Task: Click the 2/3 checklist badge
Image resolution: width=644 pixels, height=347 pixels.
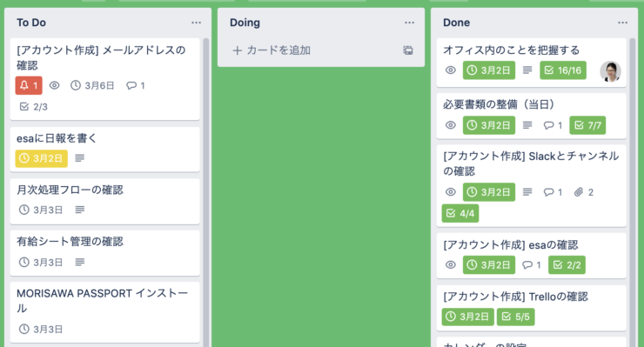Action: 34,107
